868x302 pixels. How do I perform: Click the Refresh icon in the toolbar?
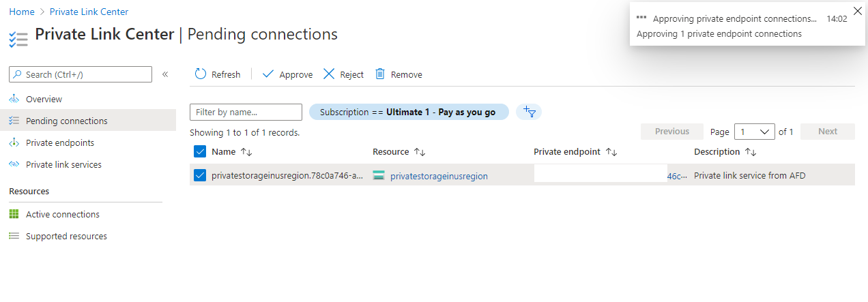pos(201,74)
